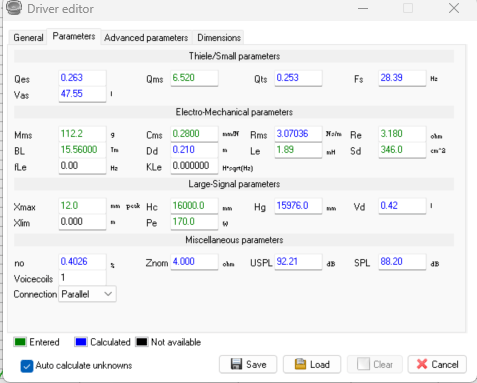Open the General tab

(x=28, y=38)
